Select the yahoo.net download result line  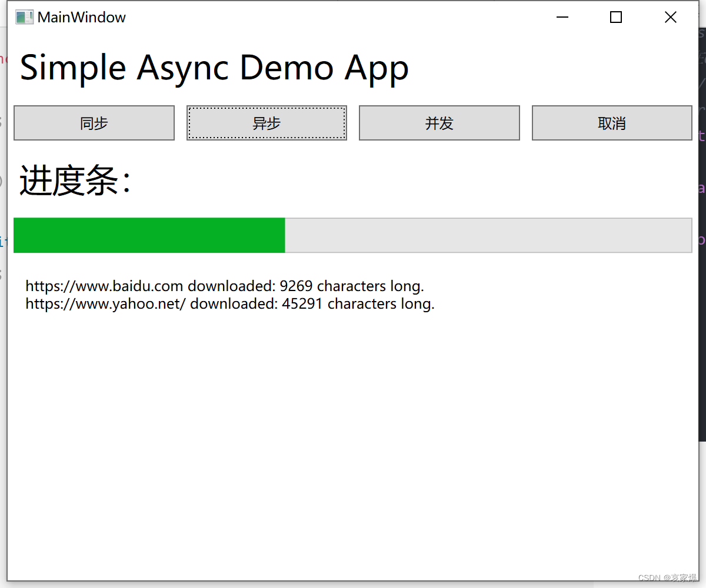(x=229, y=304)
